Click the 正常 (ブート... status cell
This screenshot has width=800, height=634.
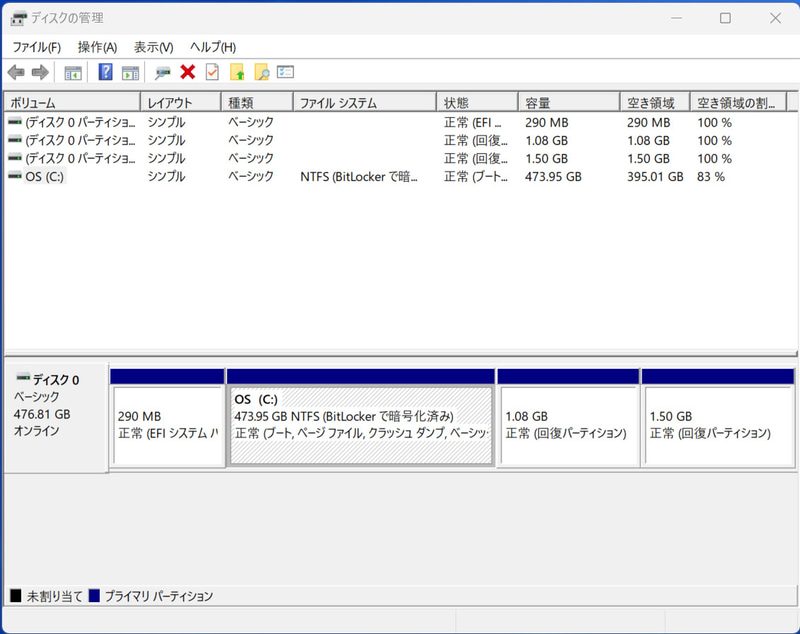476,176
